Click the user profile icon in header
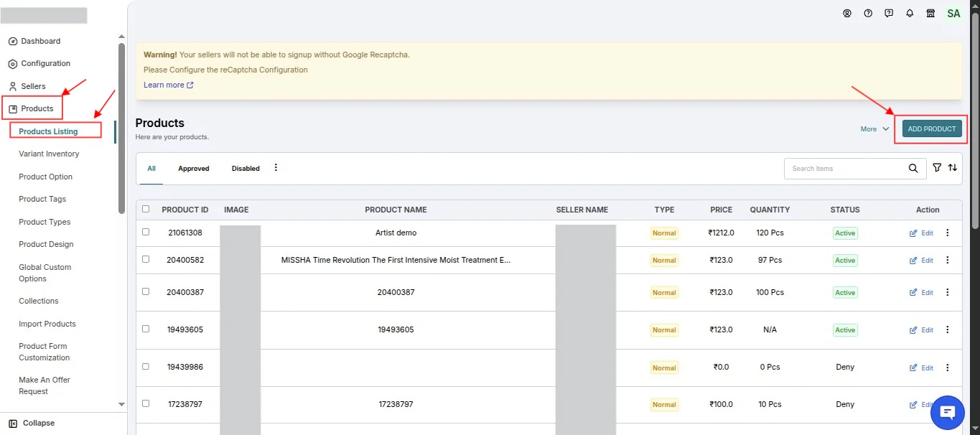 pos(847,13)
